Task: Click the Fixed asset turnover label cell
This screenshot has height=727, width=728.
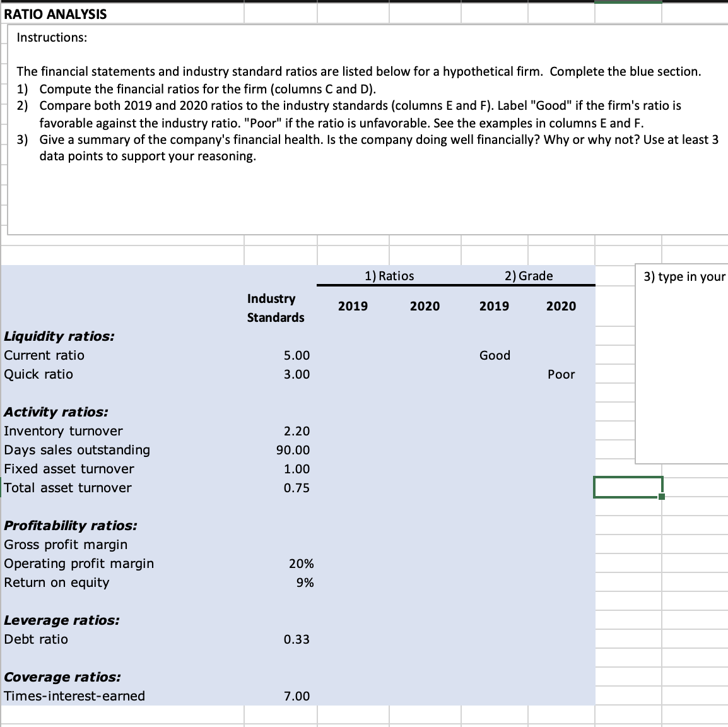Action: [69, 469]
